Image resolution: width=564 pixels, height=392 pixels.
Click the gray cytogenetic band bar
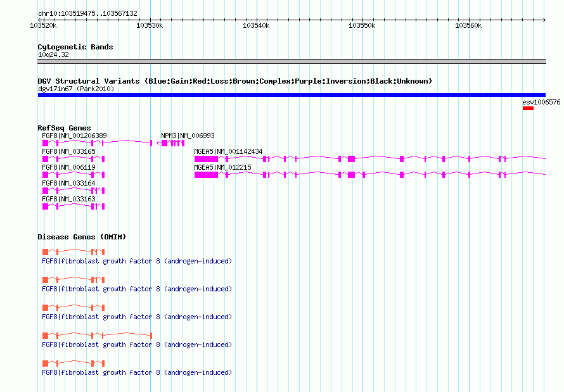click(292, 61)
